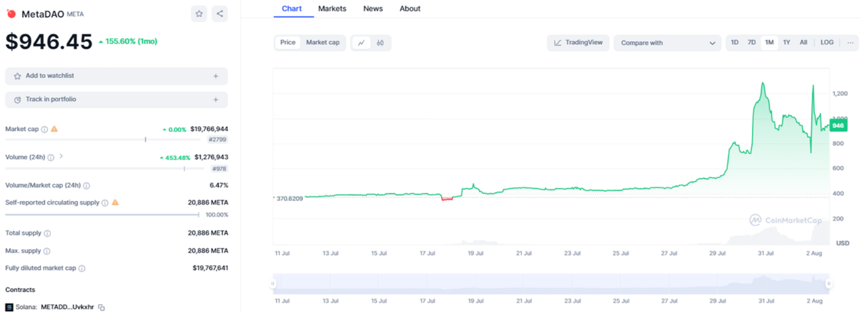This screenshot has width=868, height=321.
Task: Select the 1D time range
Action: pyautogui.click(x=734, y=43)
